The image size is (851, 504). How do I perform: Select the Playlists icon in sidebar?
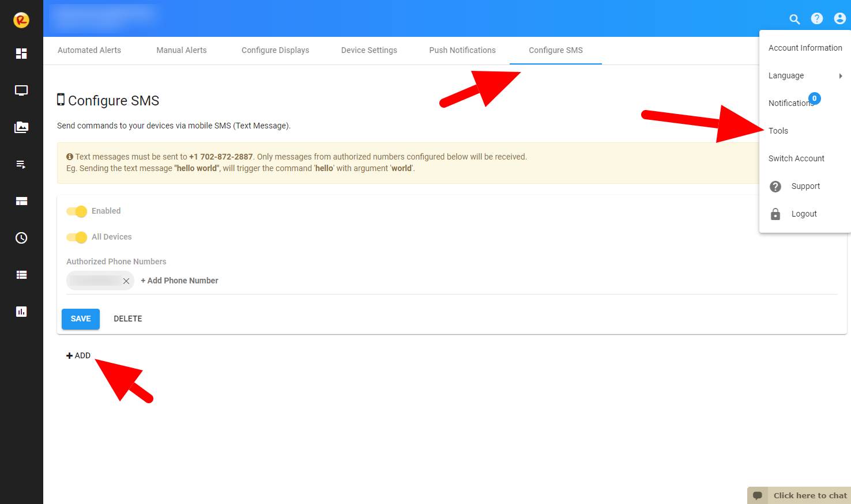(21, 164)
